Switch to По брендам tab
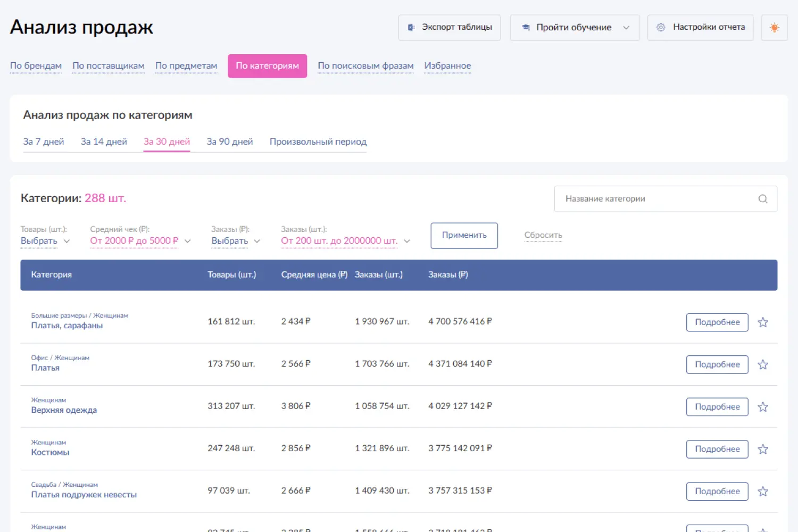The image size is (798, 532). [36, 66]
